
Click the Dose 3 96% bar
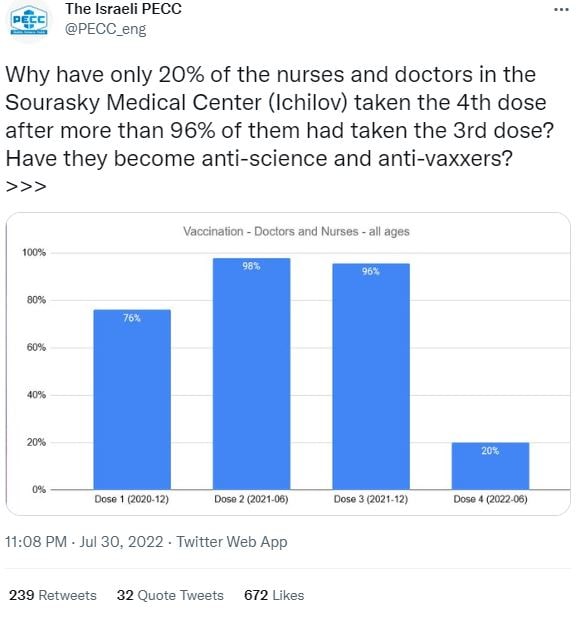click(371, 377)
